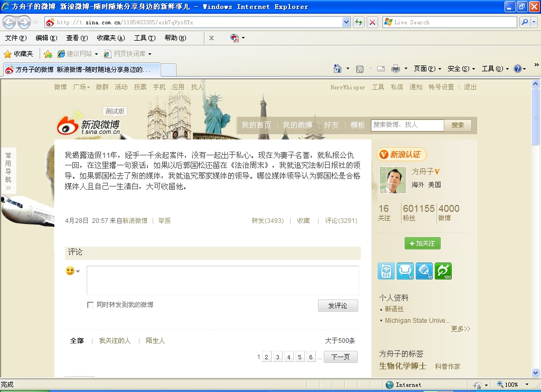Click the PDF converter toolbar icon
541x392 pixels.
(235, 38)
